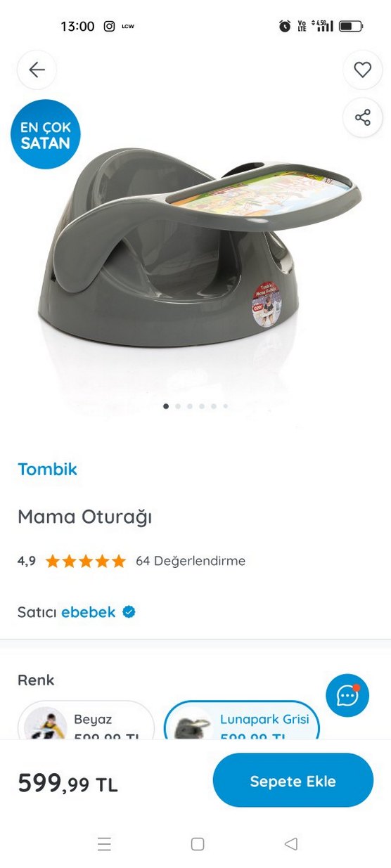Screen dimensions: 391x868
Task: Tap the Android back triangle icon
Action: [x=291, y=844]
